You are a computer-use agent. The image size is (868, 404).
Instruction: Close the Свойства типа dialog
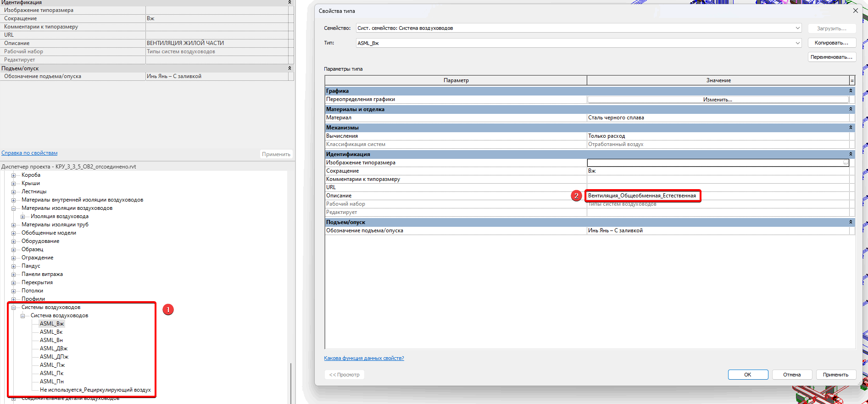pyautogui.click(x=855, y=11)
